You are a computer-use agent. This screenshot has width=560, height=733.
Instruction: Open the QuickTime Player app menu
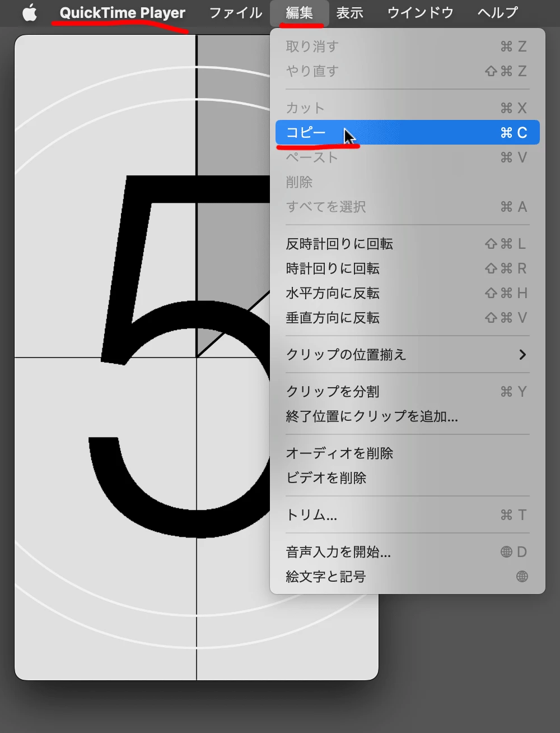(x=123, y=13)
